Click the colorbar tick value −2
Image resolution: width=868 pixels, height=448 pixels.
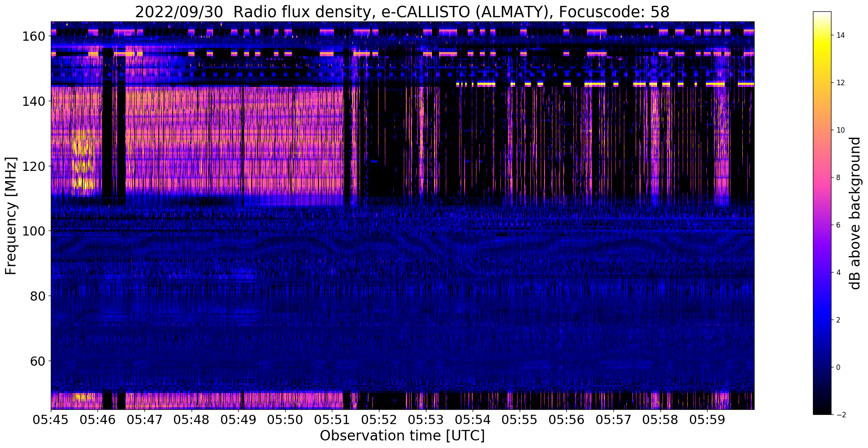point(840,415)
